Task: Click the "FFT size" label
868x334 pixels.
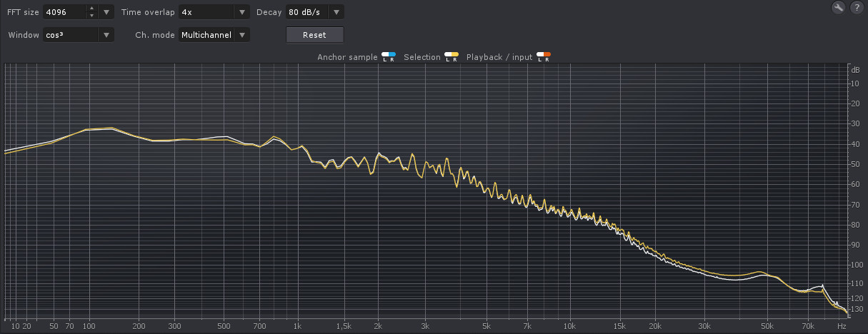Action: (x=23, y=12)
